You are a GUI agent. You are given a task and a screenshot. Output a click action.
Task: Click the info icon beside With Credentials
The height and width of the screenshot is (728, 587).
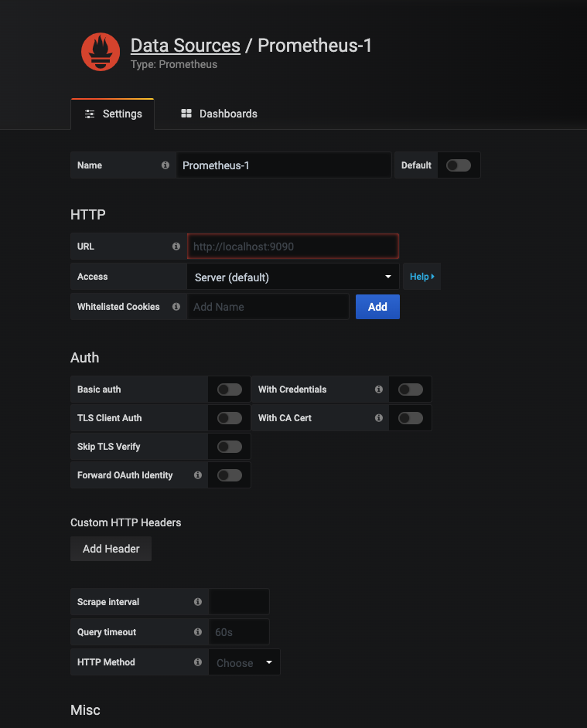pyautogui.click(x=379, y=389)
